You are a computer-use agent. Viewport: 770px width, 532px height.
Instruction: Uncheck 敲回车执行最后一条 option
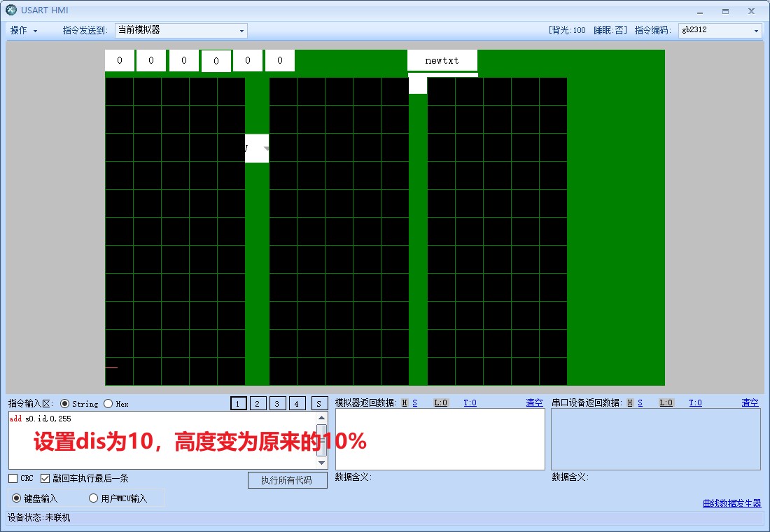coord(45,477)
